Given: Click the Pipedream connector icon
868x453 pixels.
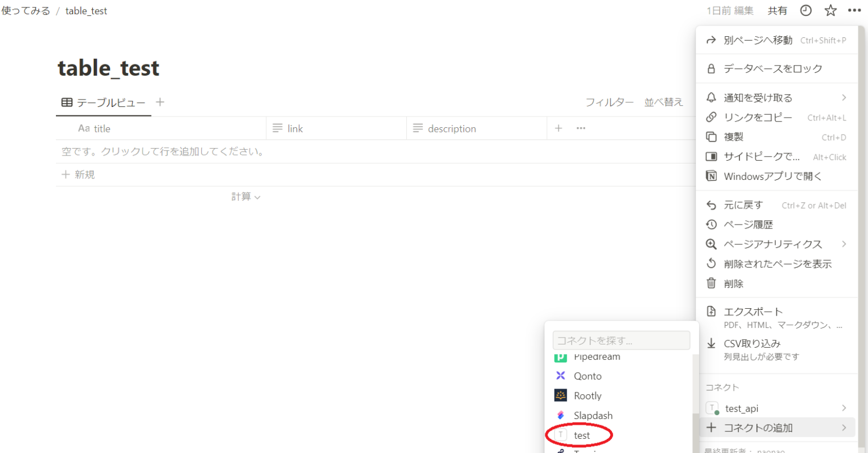Looking at the screenshot, I should point(561,356).
